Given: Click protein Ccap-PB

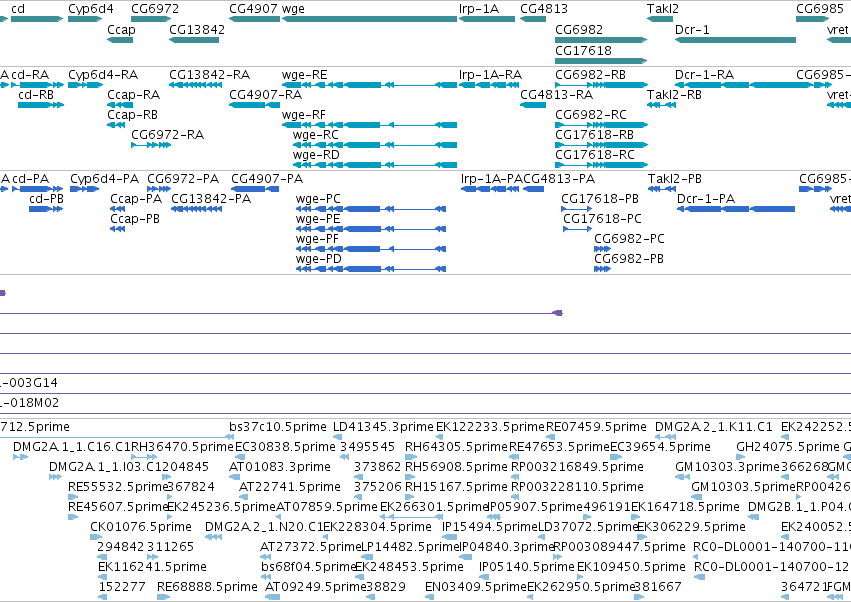Looking at the screenshot, I should 117,229.
